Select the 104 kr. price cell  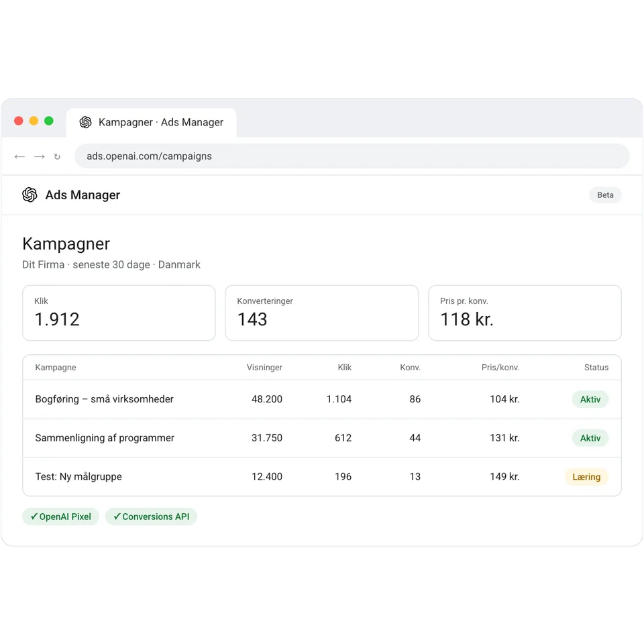tap(504, 399)
